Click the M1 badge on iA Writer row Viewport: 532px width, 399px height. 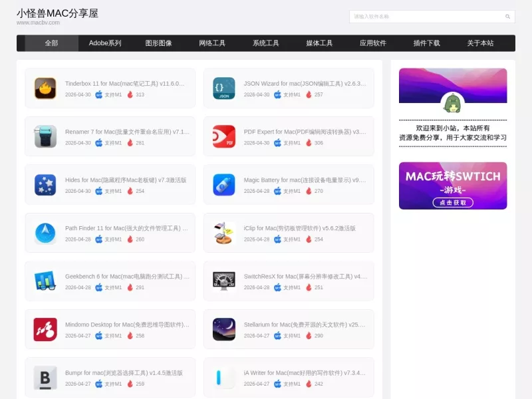pyautogui.click(x=277, y=384)
